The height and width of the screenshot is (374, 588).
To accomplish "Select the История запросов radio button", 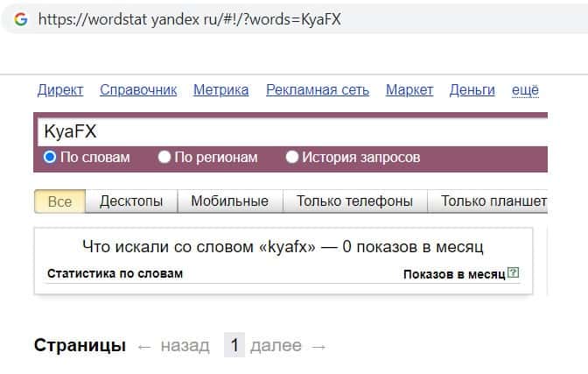I will click(292, 157).
